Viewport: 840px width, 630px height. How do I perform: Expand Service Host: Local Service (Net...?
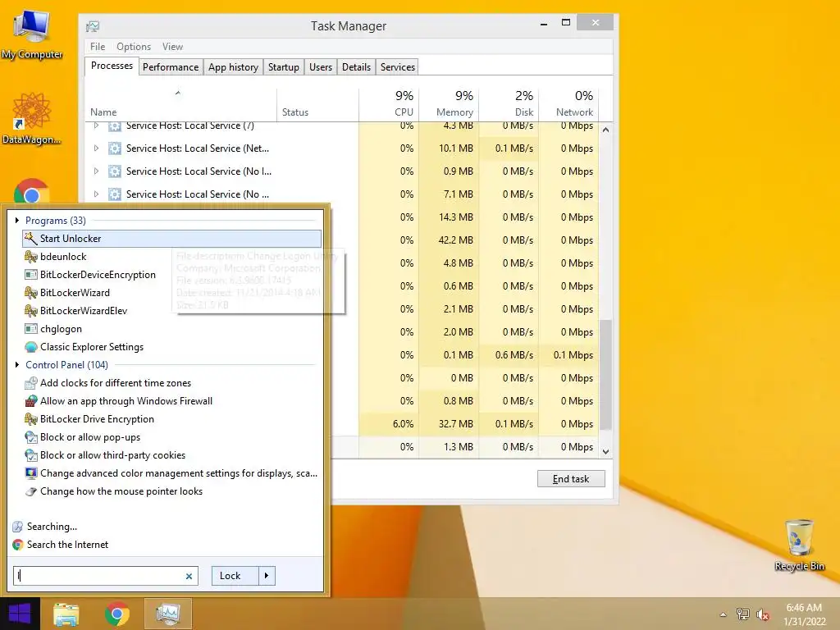(97, 148)
